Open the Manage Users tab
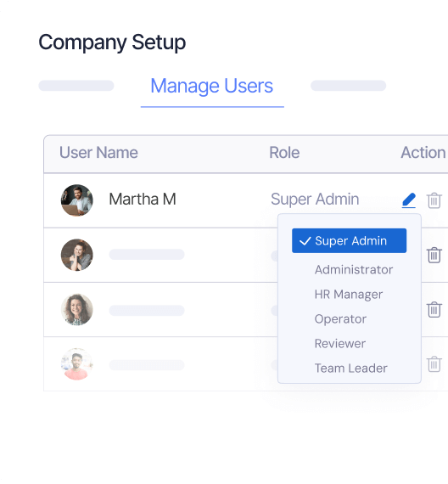Viewport: 448px width, 484px height. (x=212, y=86)
